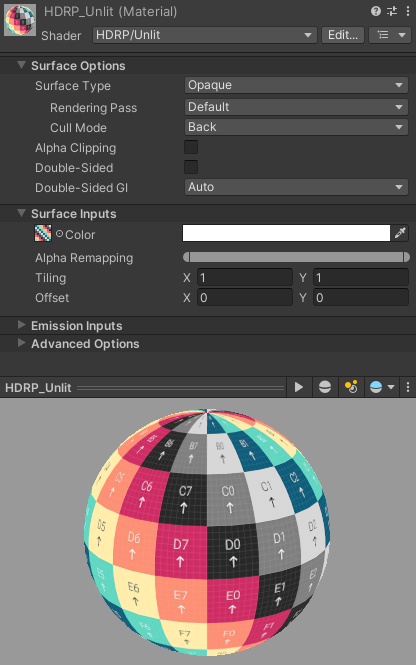Image resolution: width=416 pixels, height=665 pixels.
Task: Pick a color with the eyedropper icon
Action: pos(400,233)
